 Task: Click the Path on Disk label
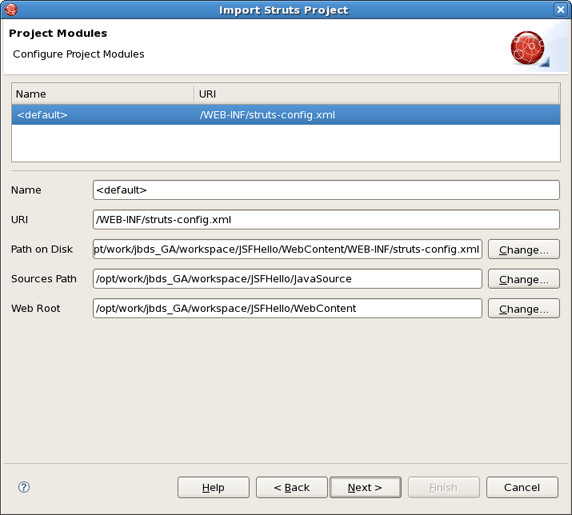[42, 249]
